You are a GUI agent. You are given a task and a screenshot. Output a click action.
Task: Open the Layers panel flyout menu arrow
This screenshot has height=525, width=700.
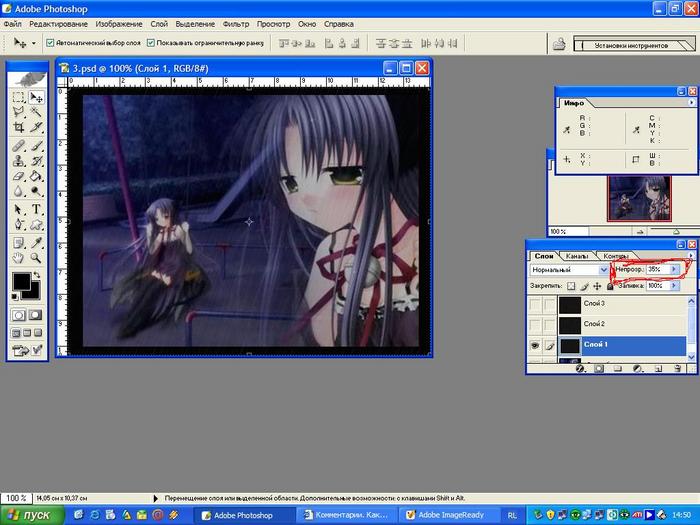point(691,256)
